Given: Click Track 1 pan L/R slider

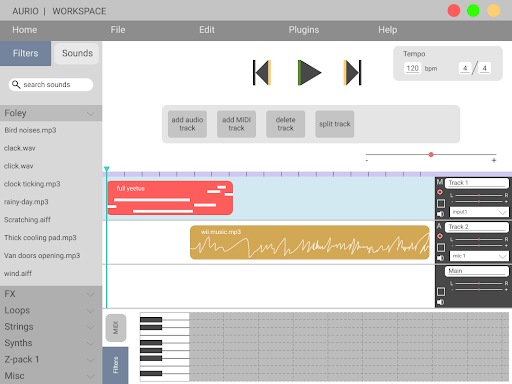Looking at the screenshot, I should (x=479, y=195).
